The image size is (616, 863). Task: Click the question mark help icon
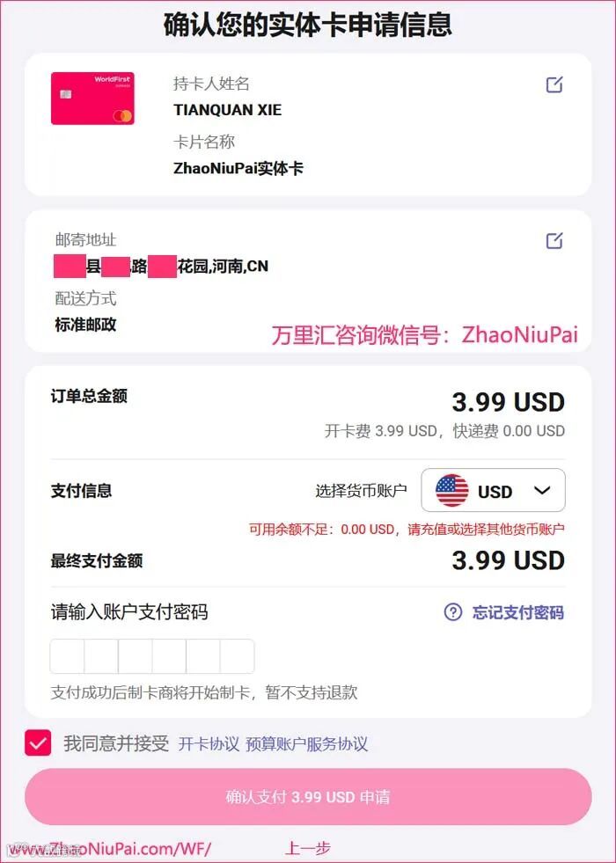tap(452, 612)
